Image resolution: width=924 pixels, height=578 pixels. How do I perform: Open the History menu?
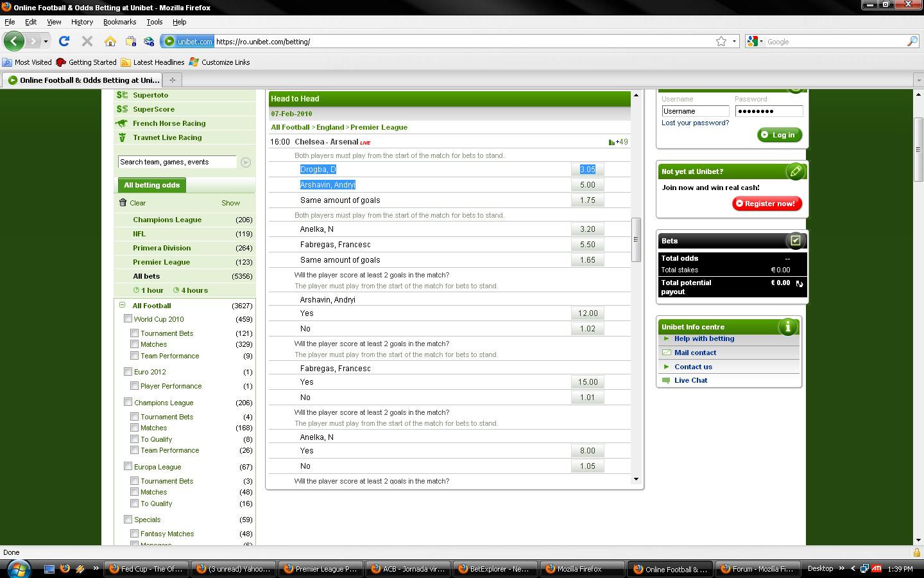(x=82, y=22)
